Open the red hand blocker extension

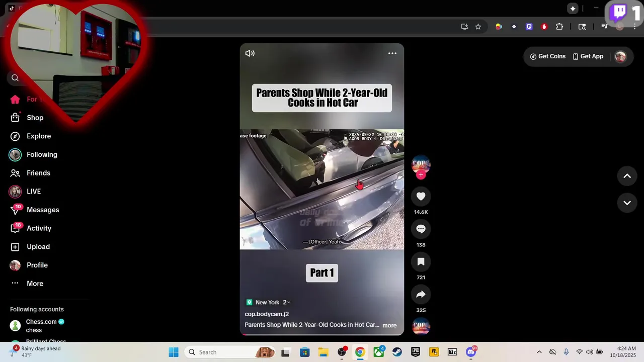click(x=544, y=27)
